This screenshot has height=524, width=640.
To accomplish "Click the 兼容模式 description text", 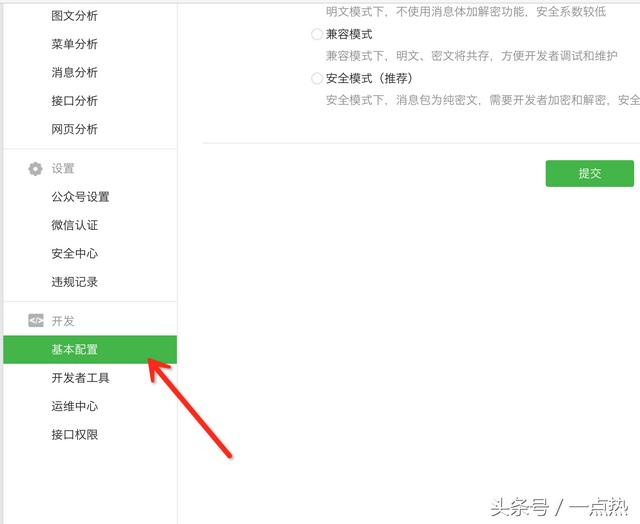I will point(471,56).
